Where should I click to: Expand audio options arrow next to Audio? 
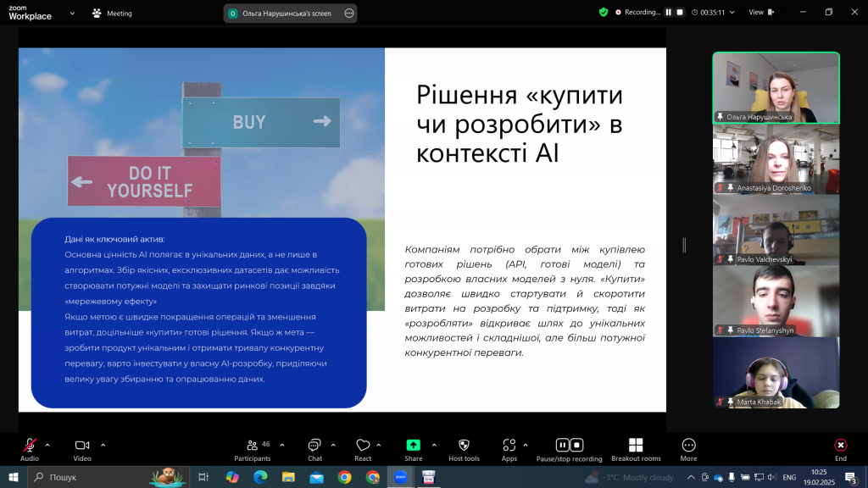[x=47, y=445]
